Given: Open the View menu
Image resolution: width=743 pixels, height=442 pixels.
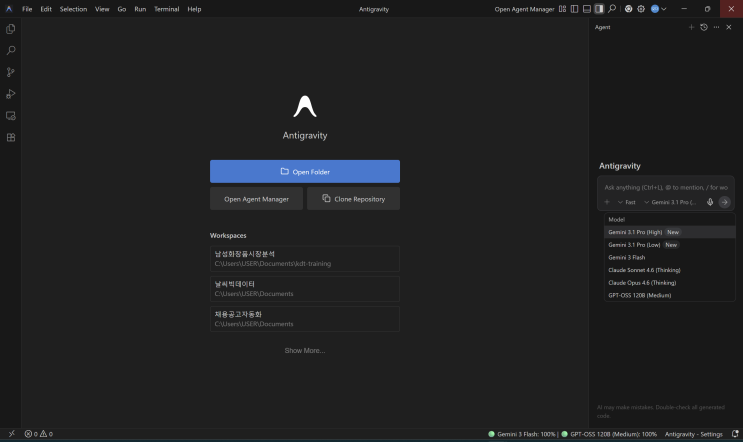Looking at the screenshot, I should (x=102, y=9).
